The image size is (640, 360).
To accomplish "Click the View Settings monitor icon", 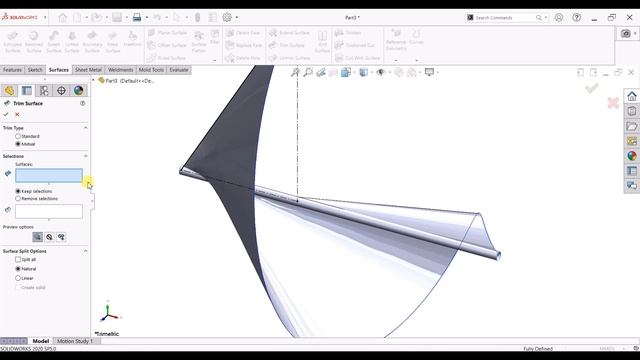I will coord(429,72).
